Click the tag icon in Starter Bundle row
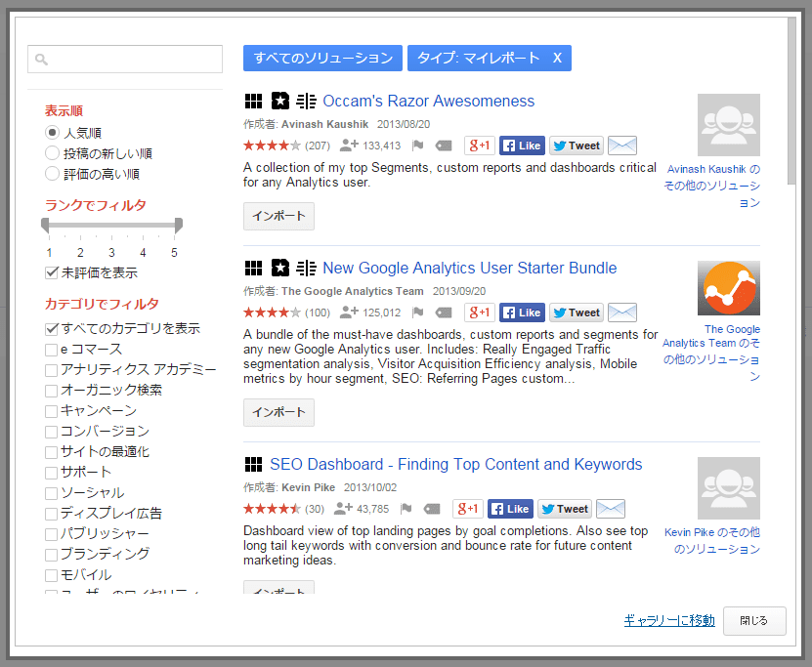 (x=444, y=313)
